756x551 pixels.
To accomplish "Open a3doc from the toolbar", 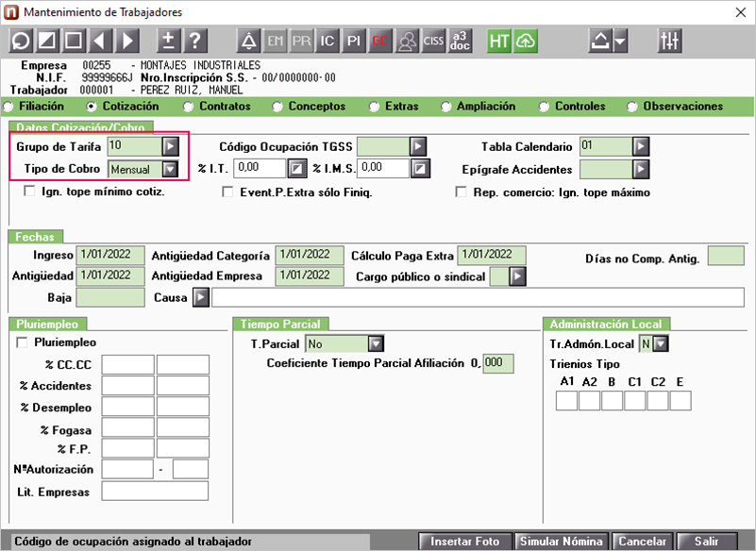I will (x=460, y=41).
